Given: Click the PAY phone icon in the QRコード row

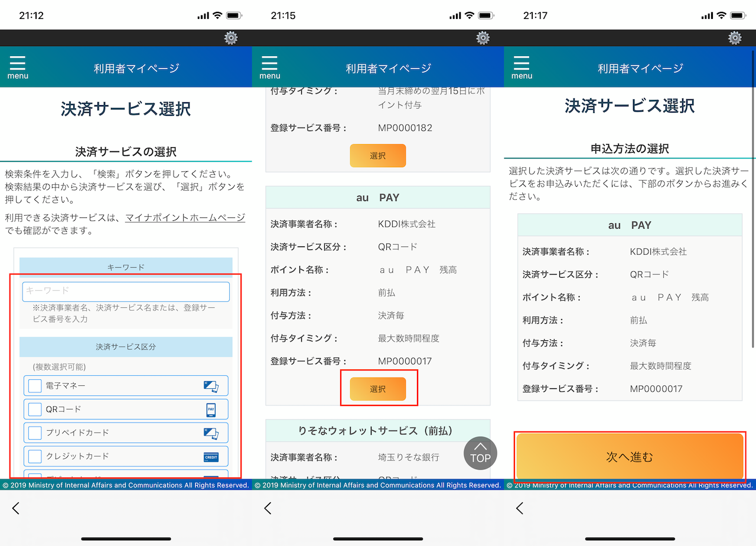Looking at the screenshot, I should (211, 409).
